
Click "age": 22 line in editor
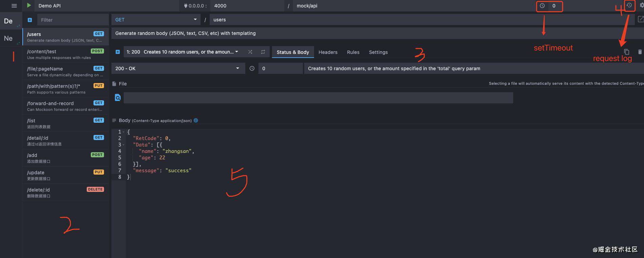click(152, 158)
